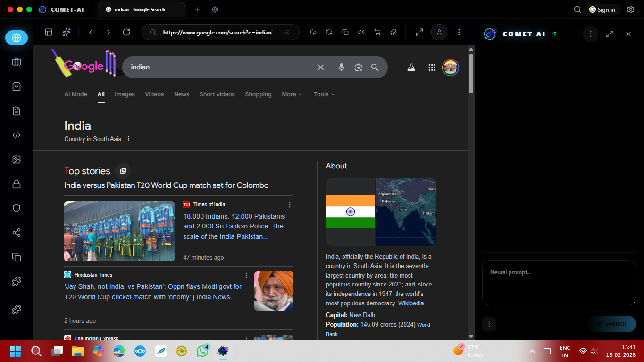The width and height of the screenshot is (644, 362).
Task: Open options beside Country in South Asia
Action: point(128,139)
